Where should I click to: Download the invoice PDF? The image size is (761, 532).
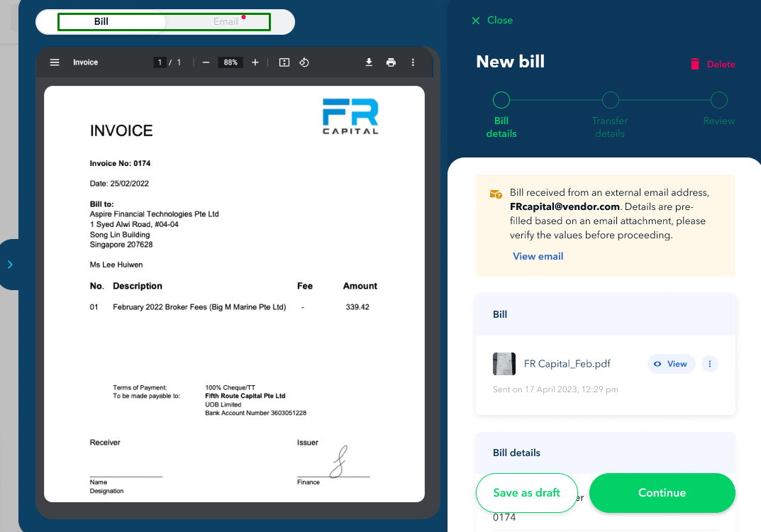pyautogui.click(x=369, y=62)
